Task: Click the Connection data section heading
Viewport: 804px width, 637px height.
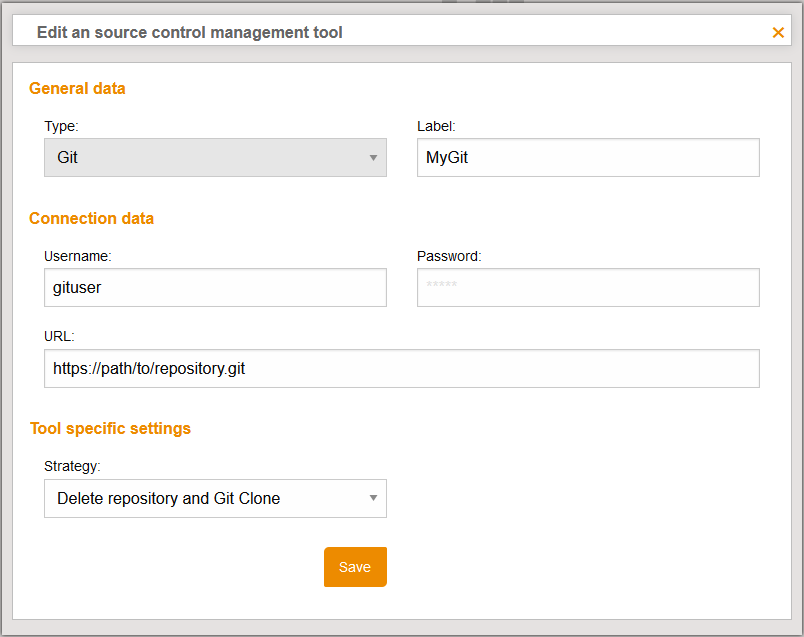Action: click(x=91, y=218)
